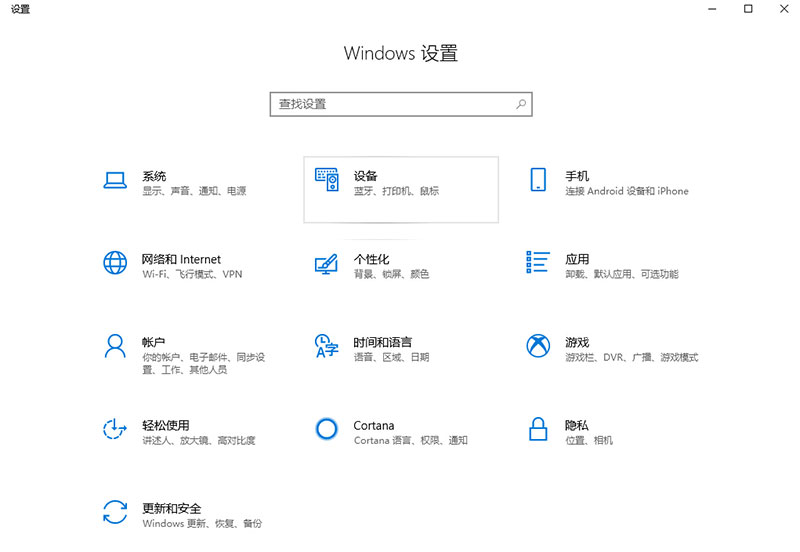This screenshot has height=552, width=800.
Task: Click the 网络和 Internet globe icon
Action: (115, 263)
